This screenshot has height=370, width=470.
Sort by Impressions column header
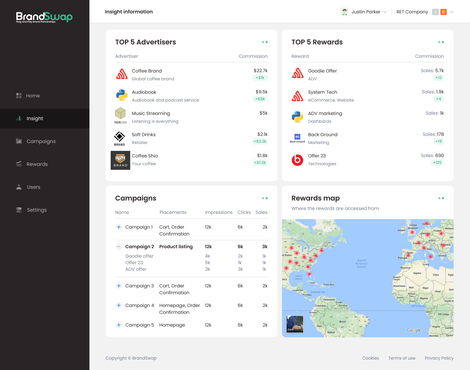[x=218, y=212]
